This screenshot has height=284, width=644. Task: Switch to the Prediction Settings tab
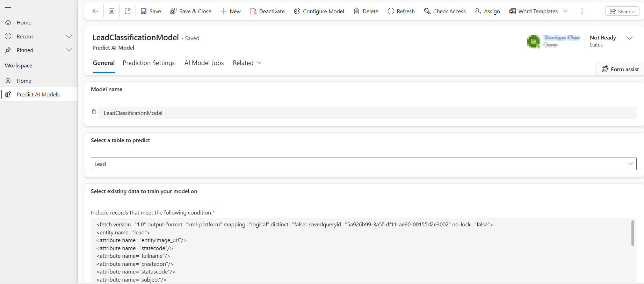[149, 63]
